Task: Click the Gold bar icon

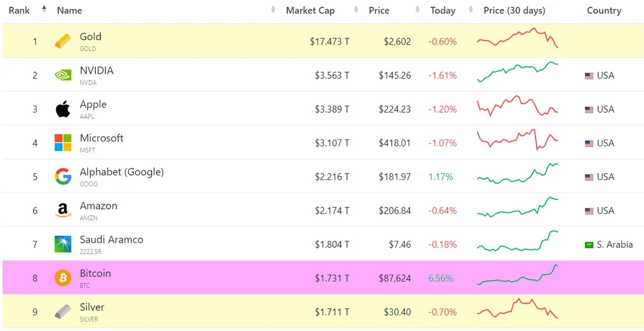Action: coord(63,42)
